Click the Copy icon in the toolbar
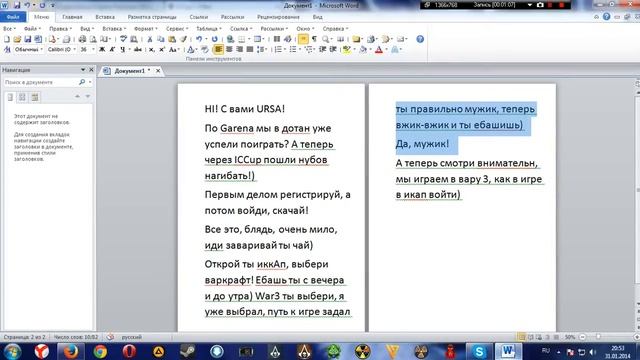This screenshot has height=360, width=640. pyautogui.click(x=161, y=39)
